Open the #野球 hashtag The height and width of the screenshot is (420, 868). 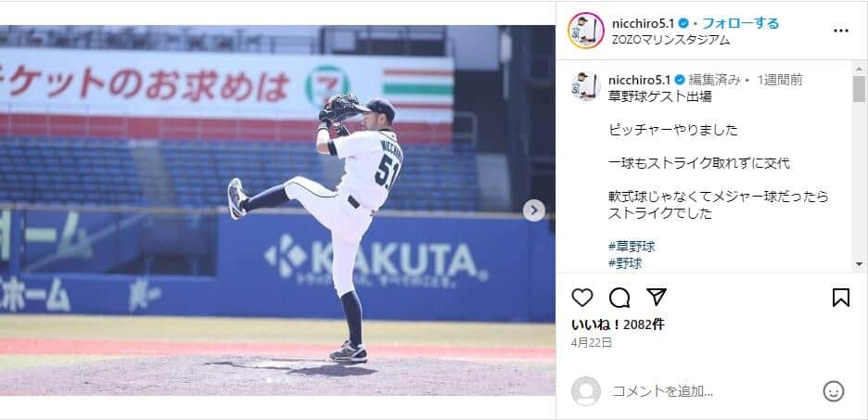tap(625, 263)
